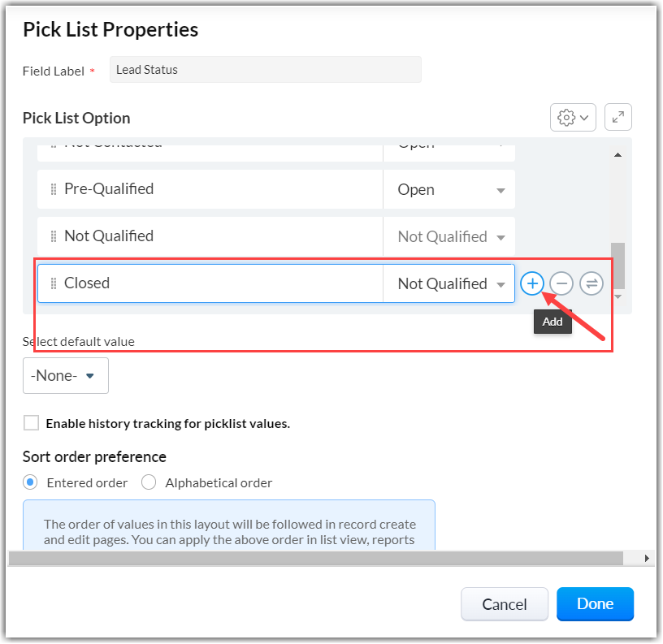Image resolution: width=663 pixels, height=644 pixels.
Task: Click the Done button
Action: pos(595,603)
